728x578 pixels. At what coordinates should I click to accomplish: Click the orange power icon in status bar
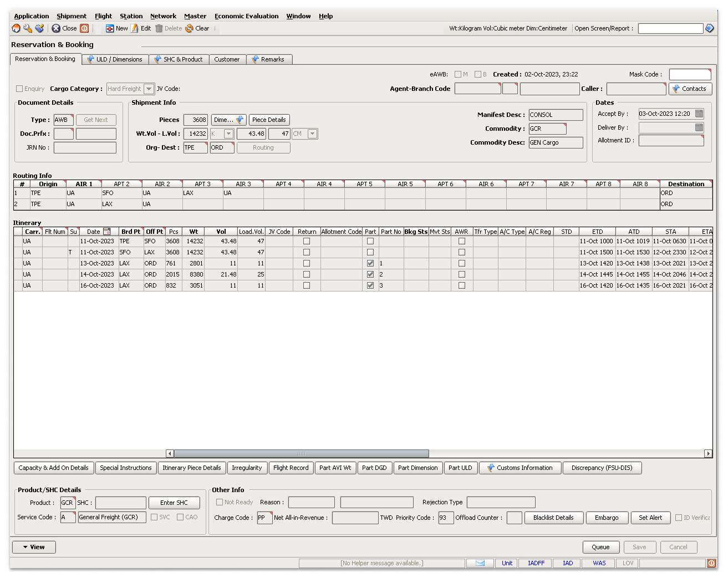pos(711,563)
